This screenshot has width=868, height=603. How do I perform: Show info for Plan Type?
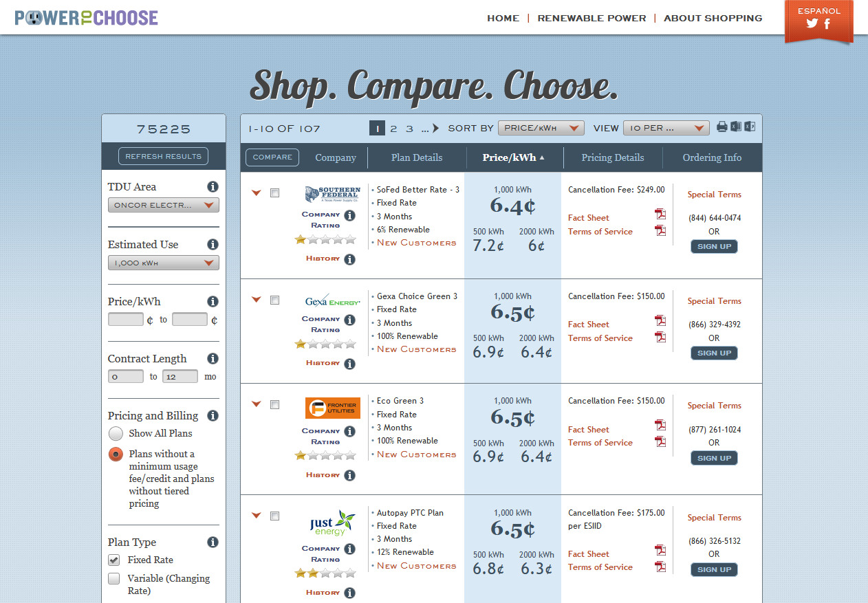(213, 542)
